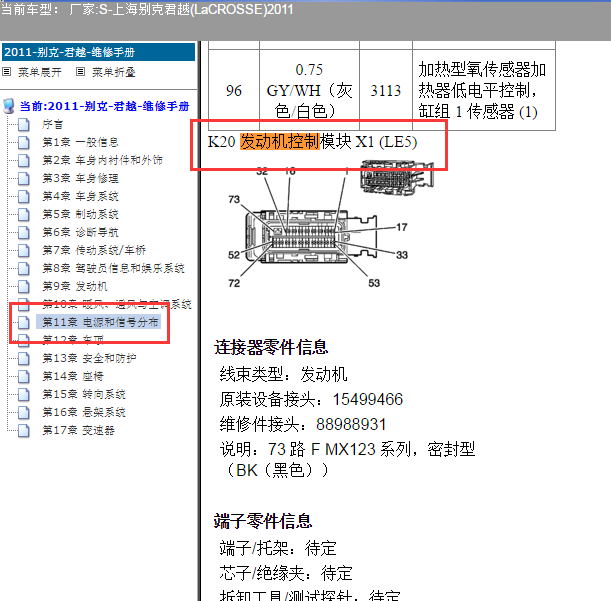Click the page icon next to 第1章 一般信息
This screenshot has height=601, width=611.
click(24, 142)
